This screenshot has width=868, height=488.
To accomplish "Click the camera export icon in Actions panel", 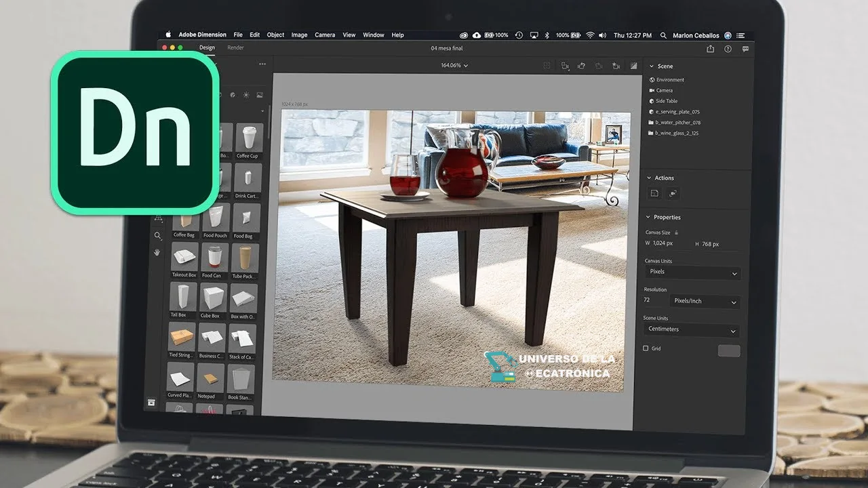I will click(672, 193).
